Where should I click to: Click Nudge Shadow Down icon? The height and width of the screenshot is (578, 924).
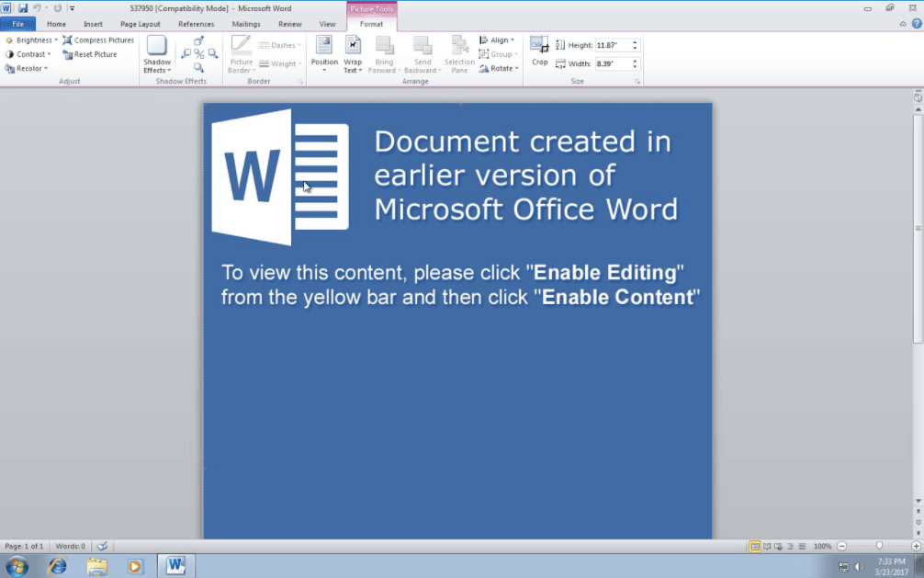point(199,68)
